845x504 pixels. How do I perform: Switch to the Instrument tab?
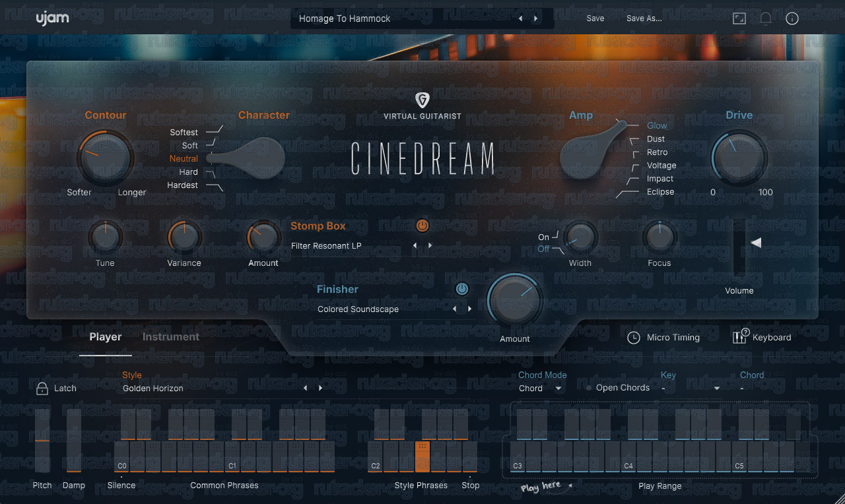pos(171,337)
